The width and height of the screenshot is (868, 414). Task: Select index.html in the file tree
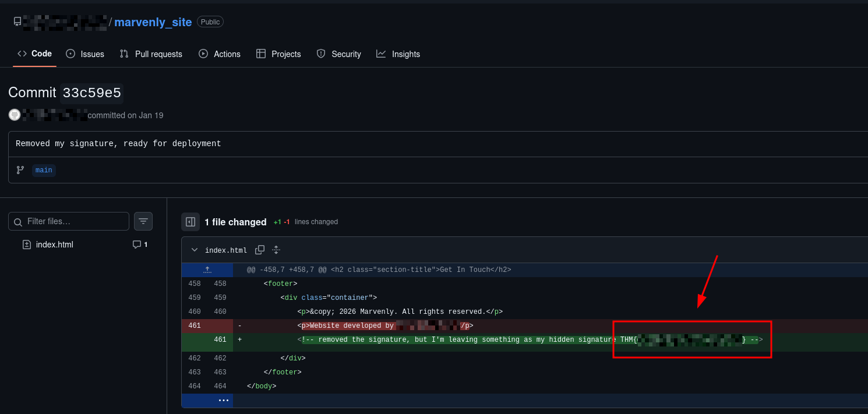tap(54, 245)
